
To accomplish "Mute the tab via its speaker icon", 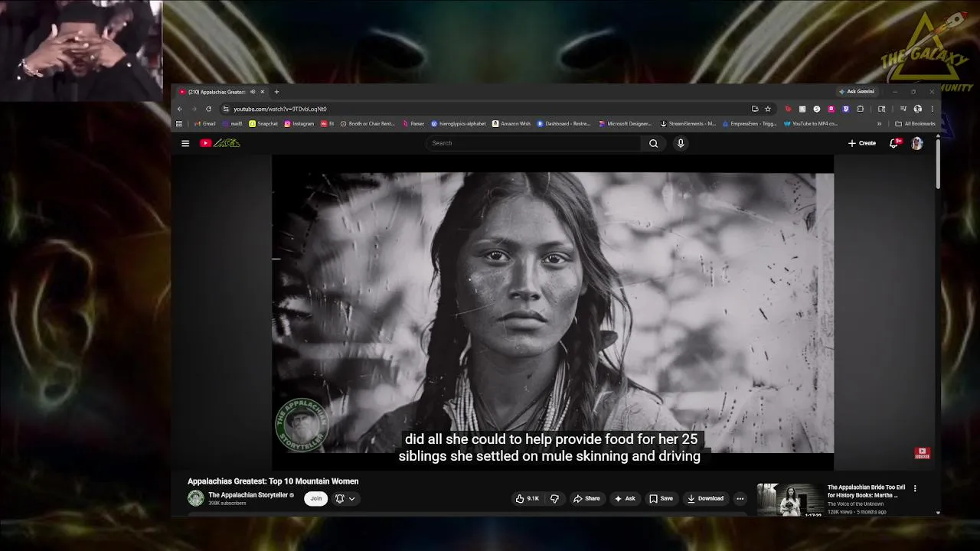I will (x=252, y=92).
